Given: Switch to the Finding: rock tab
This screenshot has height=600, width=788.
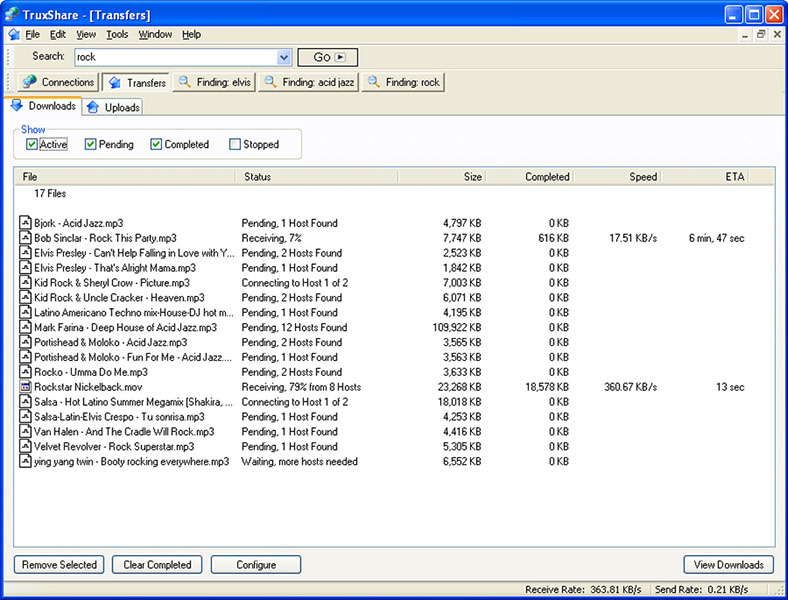Looking at the screenshot, I should tap(403, 83).
